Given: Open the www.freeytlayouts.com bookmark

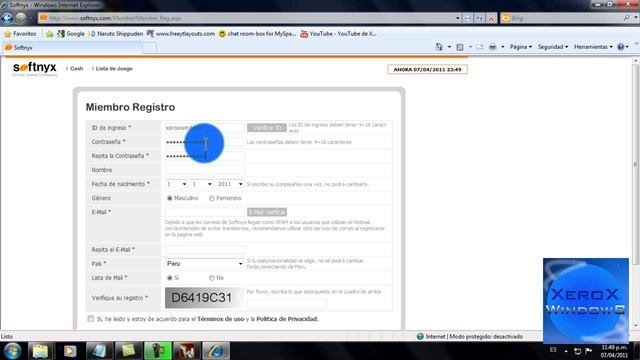Looking at the screenshot, I should 181,34.
